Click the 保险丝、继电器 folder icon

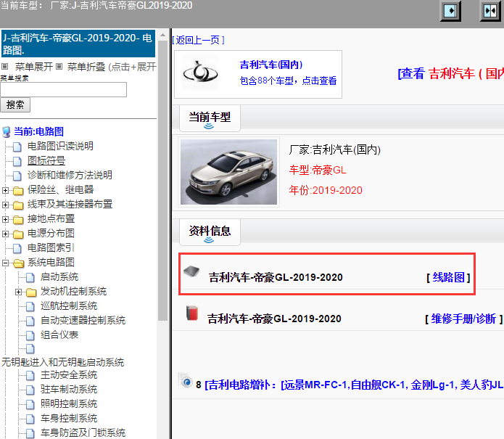point(18,191)
